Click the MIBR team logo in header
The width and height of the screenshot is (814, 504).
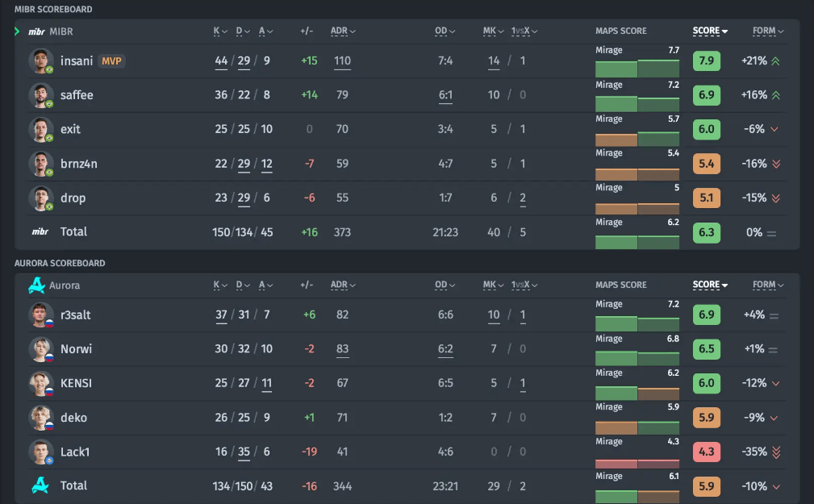coord(37,31)
